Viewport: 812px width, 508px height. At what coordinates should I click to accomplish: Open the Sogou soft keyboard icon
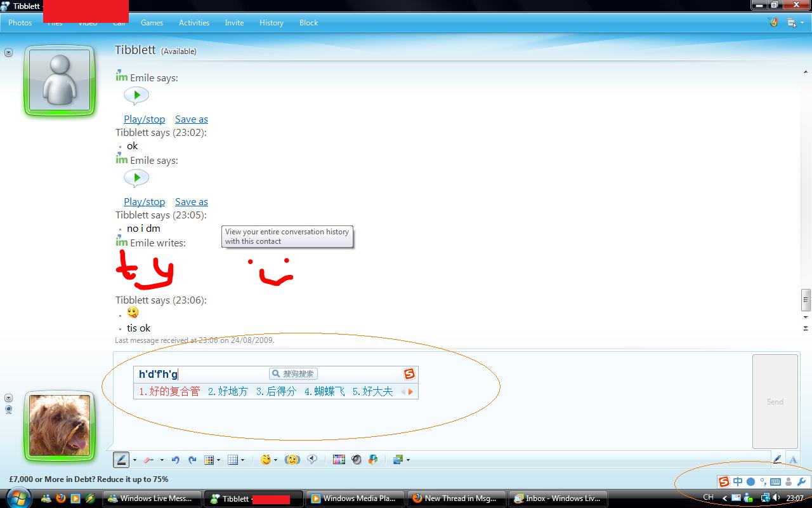click(775, 482)
